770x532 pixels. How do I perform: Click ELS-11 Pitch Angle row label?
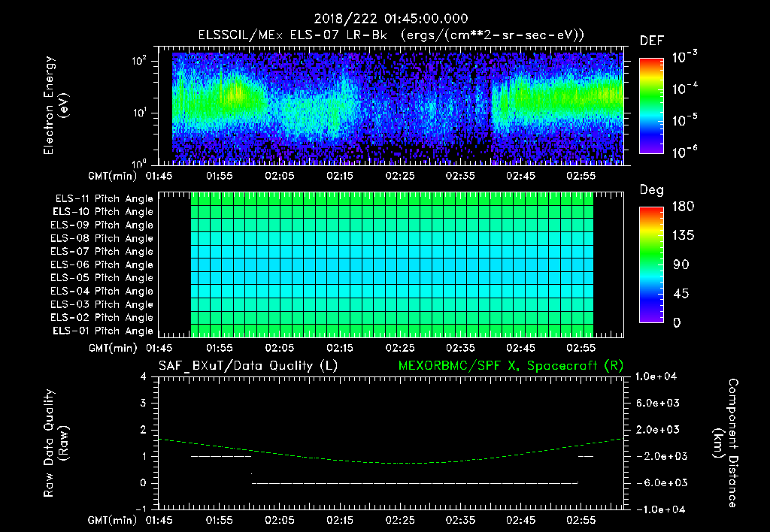pyautogui.click(x=104, y=199)
